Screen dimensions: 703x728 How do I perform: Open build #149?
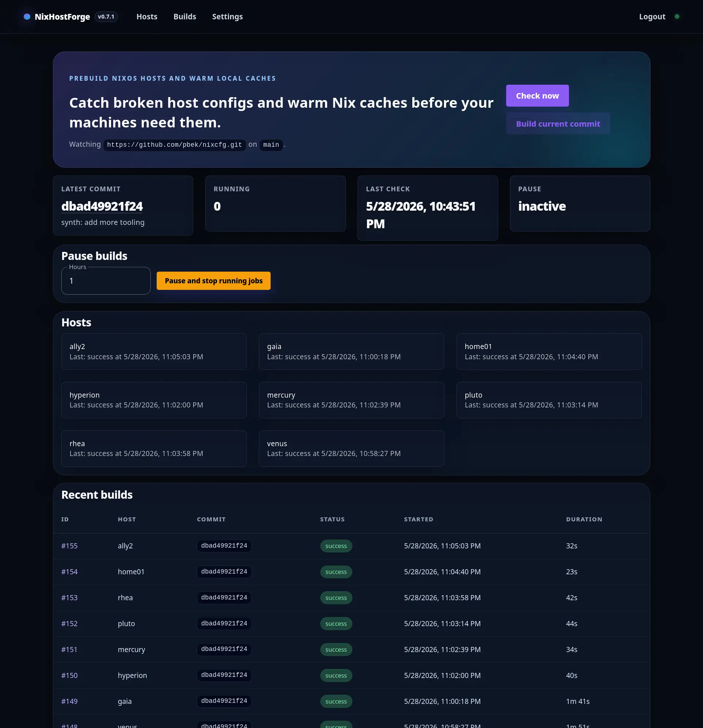click(69, 701)
